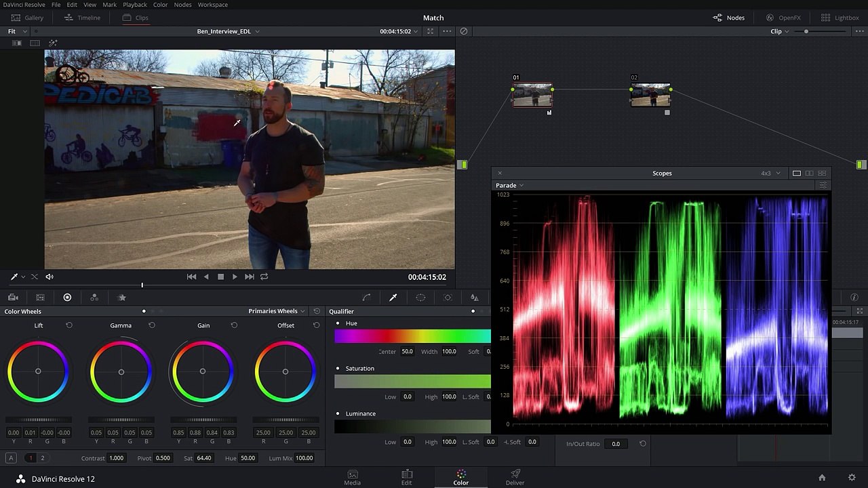
Task: Click the magic wand highlight icon
Action: tap(53, 43)
